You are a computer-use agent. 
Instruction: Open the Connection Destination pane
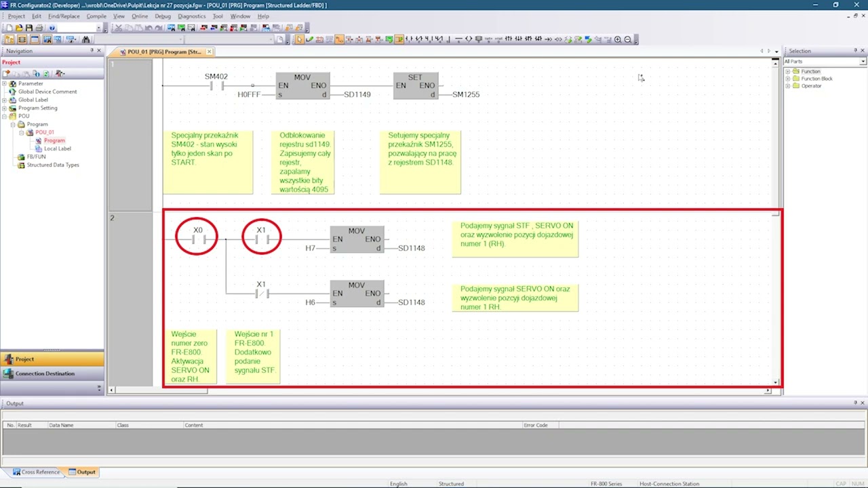pos(52,373)
